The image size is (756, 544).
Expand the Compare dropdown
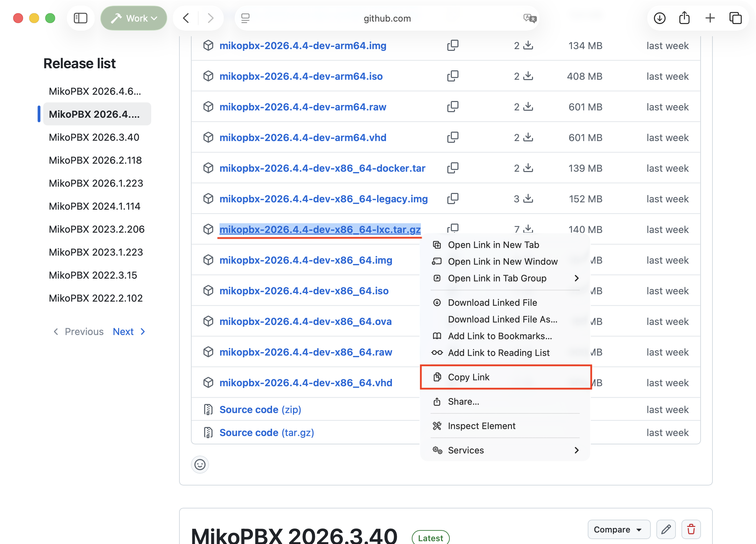[619, 529]
